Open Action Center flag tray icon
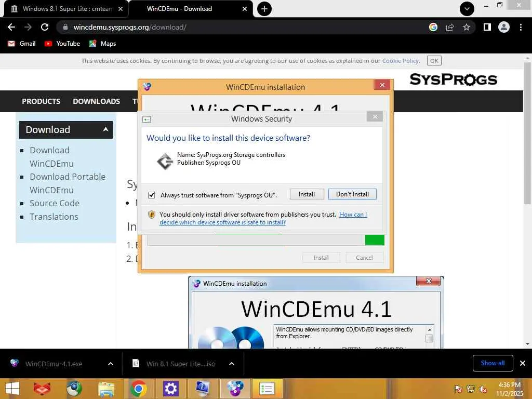This screenshot has width=532, height=399. point(458,389)
